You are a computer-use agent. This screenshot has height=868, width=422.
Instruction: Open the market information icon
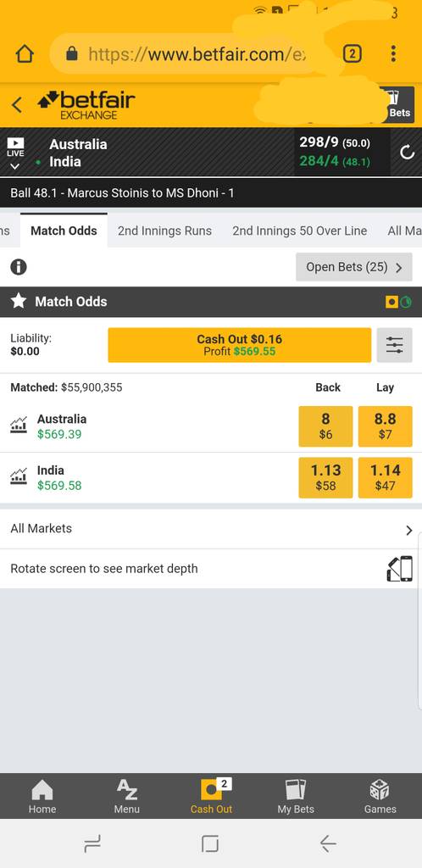pyautogui.click(x=19, y=267)
